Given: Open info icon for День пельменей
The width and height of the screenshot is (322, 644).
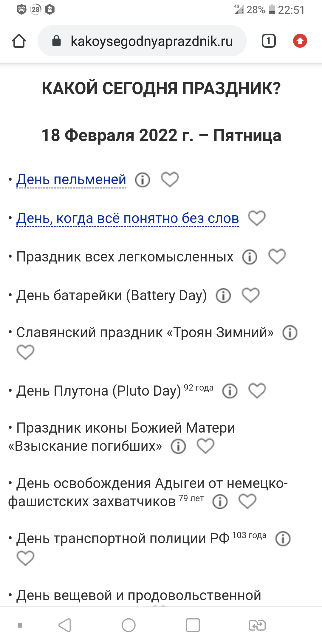Looking at the screenshot, I should click(x=143, y=180).
